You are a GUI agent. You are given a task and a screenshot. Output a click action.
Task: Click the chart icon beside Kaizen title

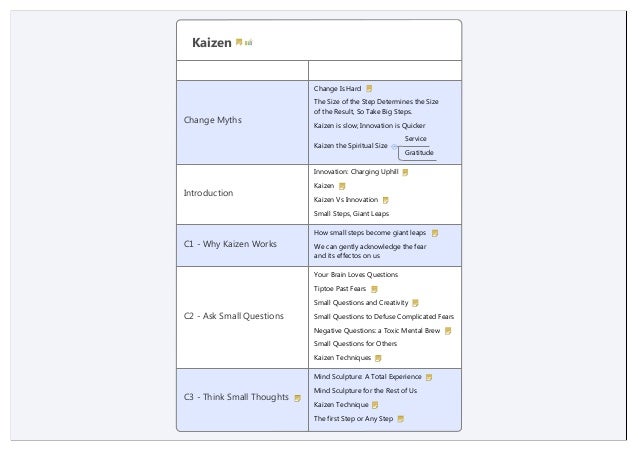pyautogui.click(x=249, y=42)
